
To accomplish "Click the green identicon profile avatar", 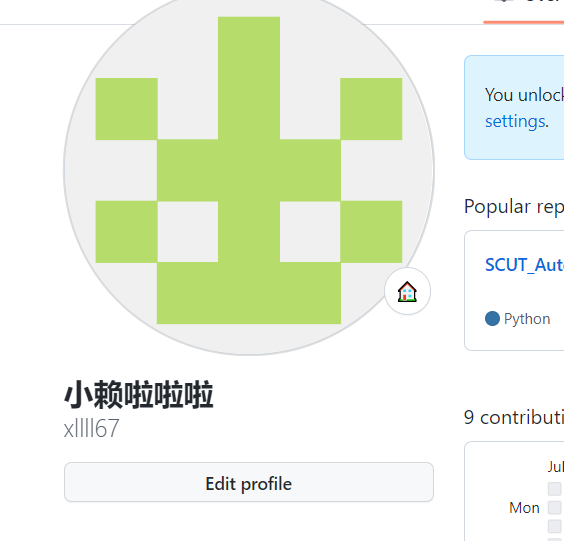I will click(x=249, y=170).
